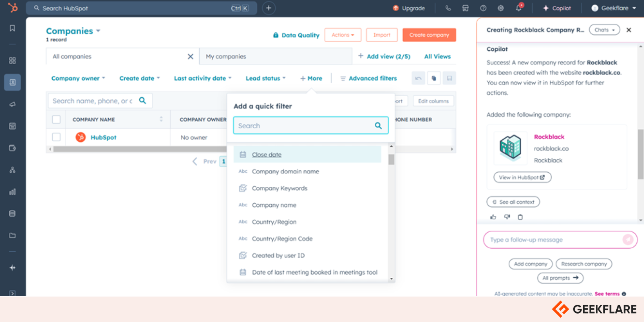Screen dimensions: 644x322
Task: Click See all context
Action: [x=513, y=202]
